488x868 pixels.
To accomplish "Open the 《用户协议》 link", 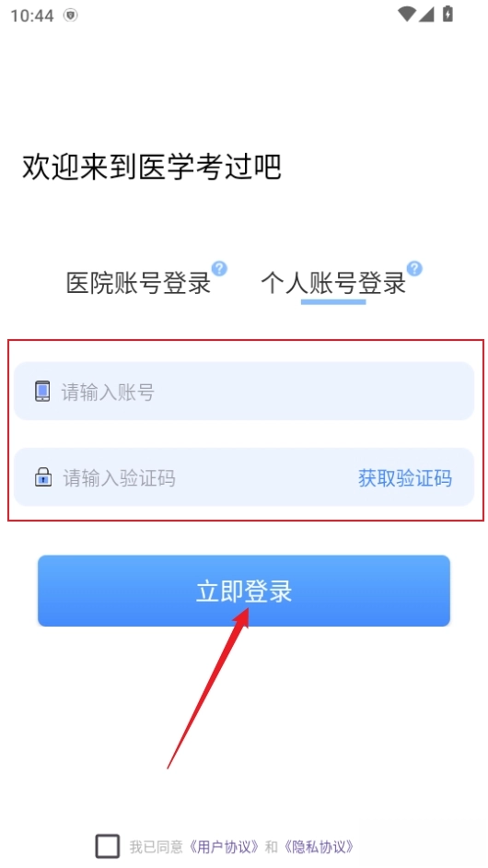I will (x=224, y=847).
